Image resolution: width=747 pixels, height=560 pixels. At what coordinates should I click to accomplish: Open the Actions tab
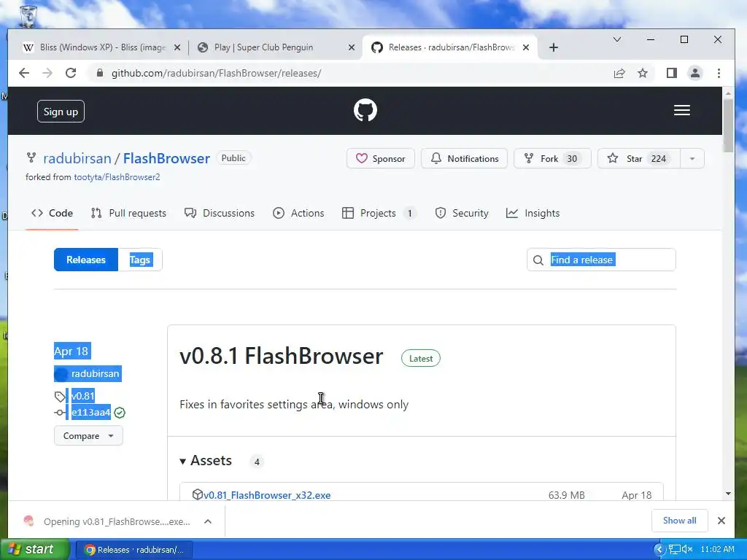click(x=298, y=213)
